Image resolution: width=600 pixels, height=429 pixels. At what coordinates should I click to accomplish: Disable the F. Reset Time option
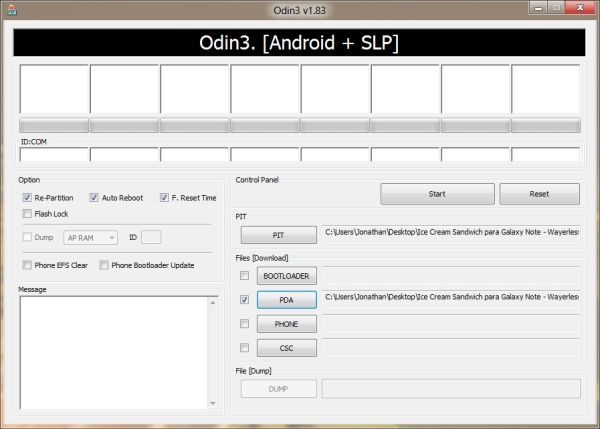click(x=164, y=197)
